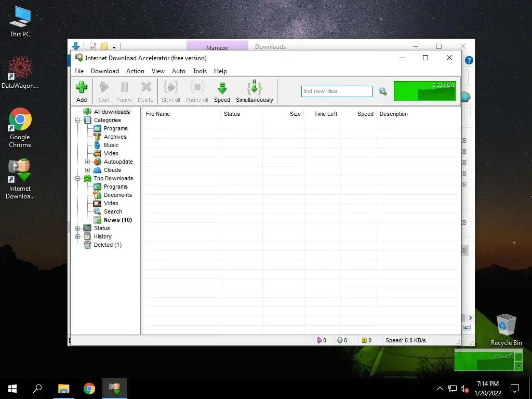532x399 pixels.
Task: Click the Add download button
Action: 82,91
